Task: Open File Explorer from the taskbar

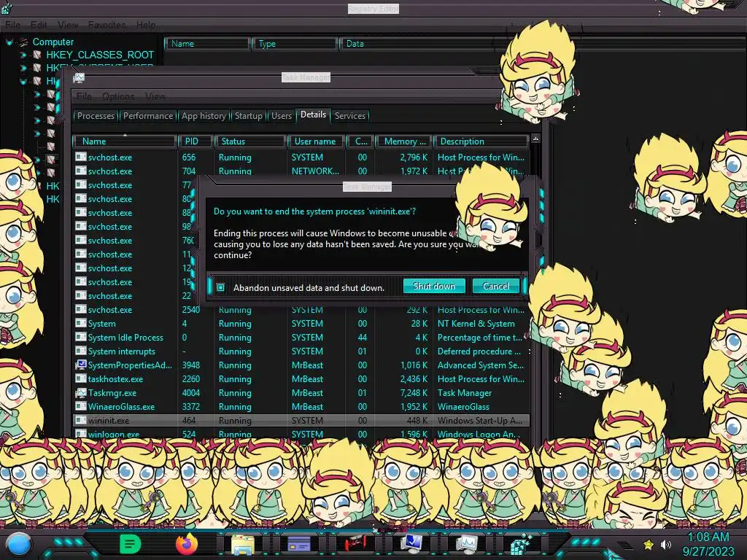Action: pyautogui.click(x=242, y=544)
